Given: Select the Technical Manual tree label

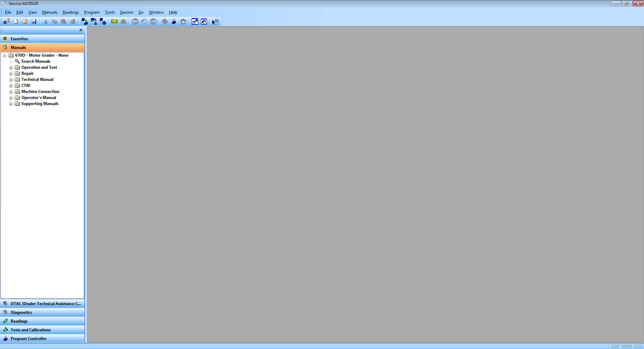Looking at the screenshot, I should 37,80.
